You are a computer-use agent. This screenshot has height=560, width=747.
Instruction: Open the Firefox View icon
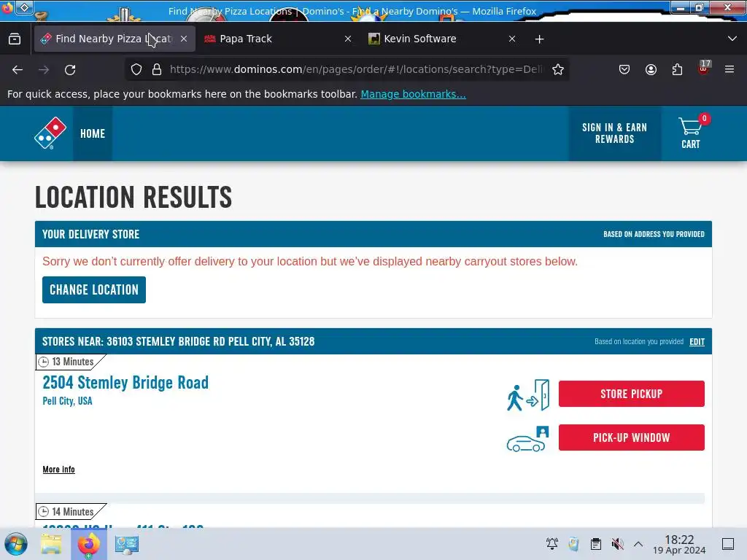pos(15,39)
